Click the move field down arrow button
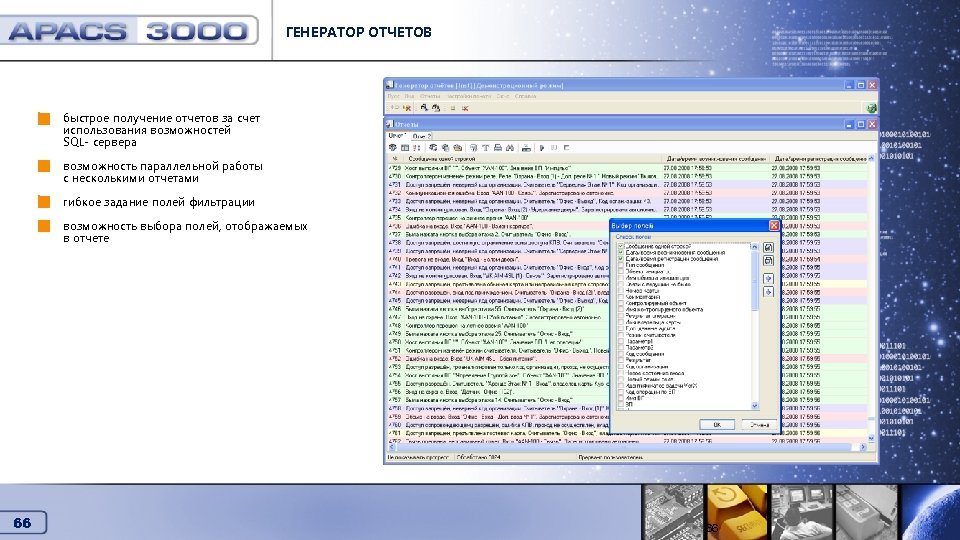Screen dimensions: 960x540 click(768, 292)
